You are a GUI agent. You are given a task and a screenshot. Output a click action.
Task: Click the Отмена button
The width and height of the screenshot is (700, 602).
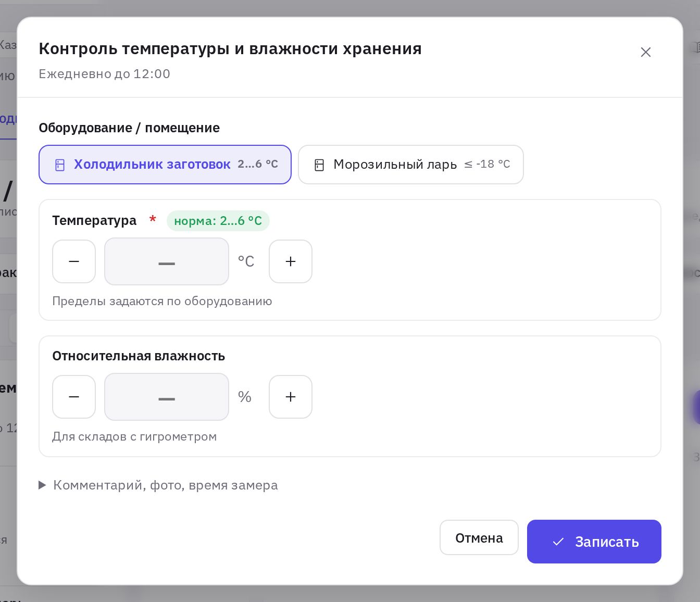(x=479, y=537)
